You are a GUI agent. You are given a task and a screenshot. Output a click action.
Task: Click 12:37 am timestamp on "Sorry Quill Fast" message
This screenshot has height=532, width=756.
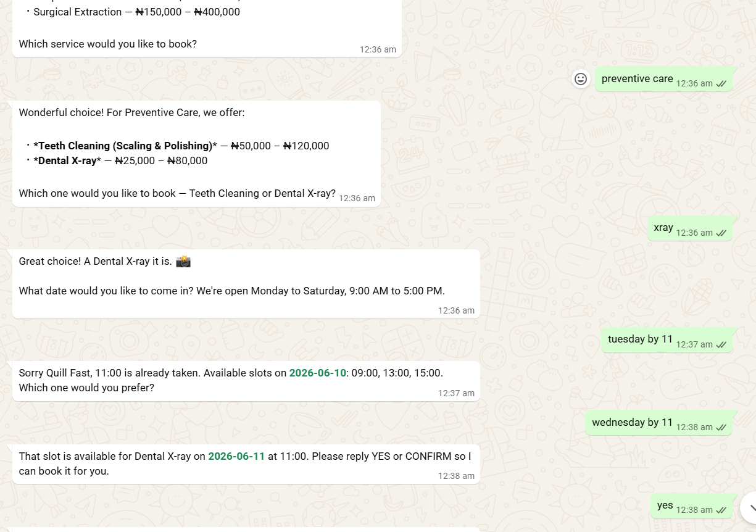click(x=456, y=394)
